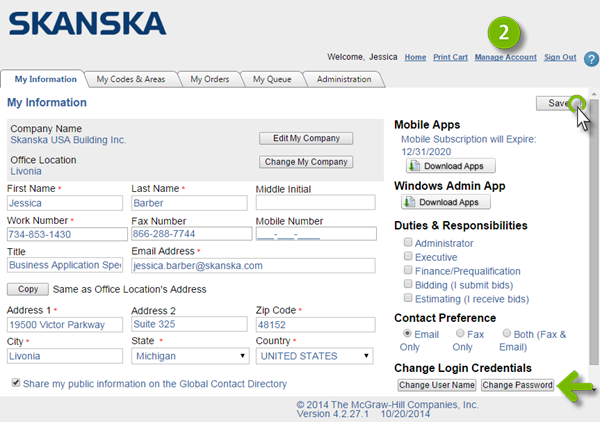Open the My Codes & Areas tab
Viewport: 600px width, 422px height.
click(x=130, y=79)
